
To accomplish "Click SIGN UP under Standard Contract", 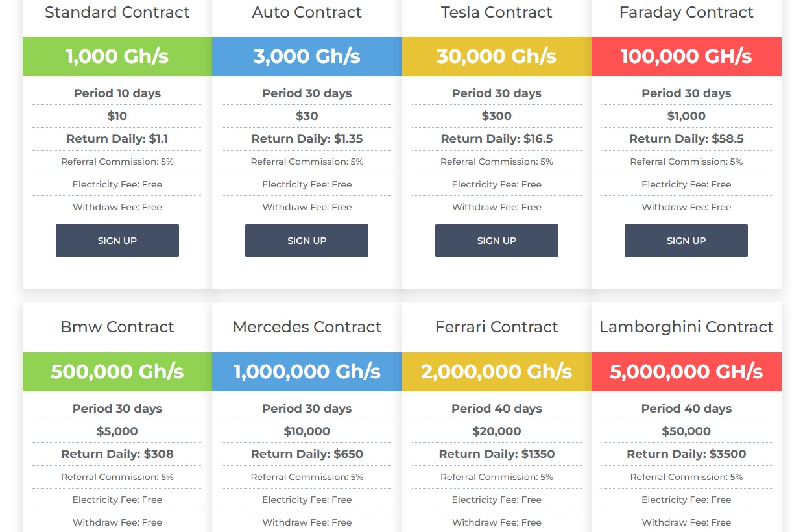I will click(x=117, y=241).
